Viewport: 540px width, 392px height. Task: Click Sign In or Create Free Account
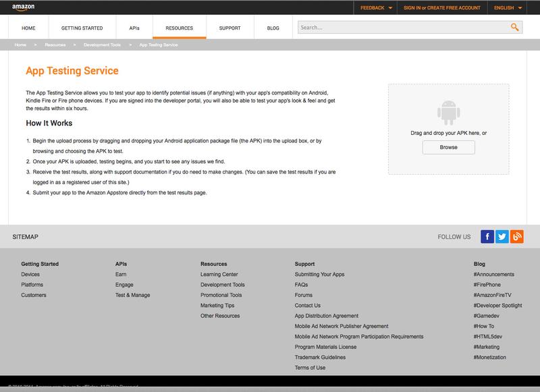pos(442,7)
